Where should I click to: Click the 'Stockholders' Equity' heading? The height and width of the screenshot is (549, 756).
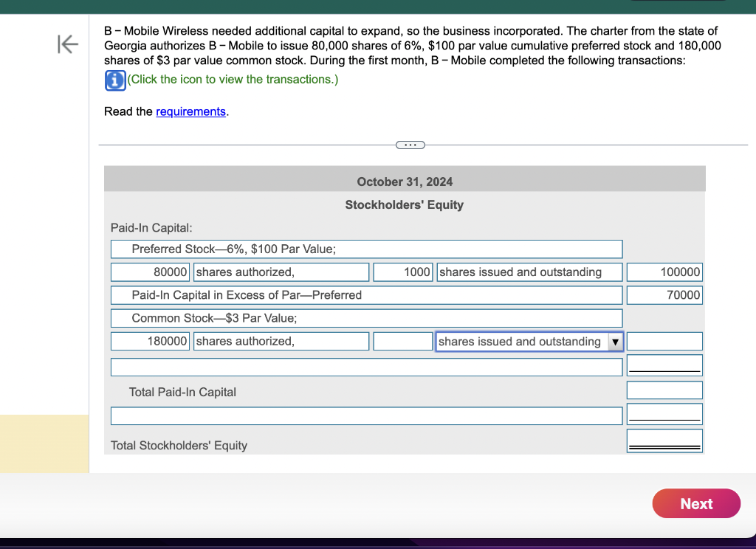point(404,205)
